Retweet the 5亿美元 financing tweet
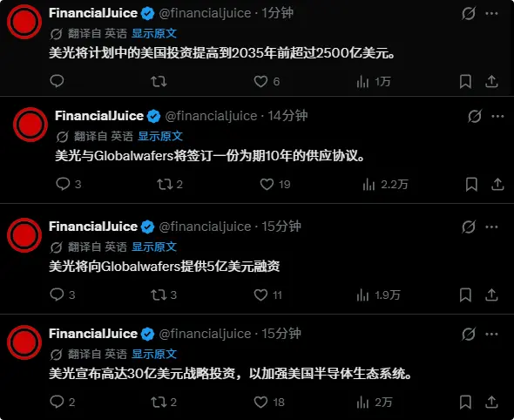This screenshot has height=420, width=514. coord(164,295)
